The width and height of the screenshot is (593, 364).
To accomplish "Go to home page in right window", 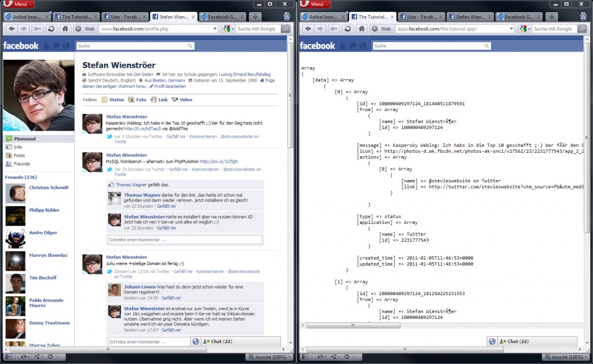I will (x=362, y=29).
